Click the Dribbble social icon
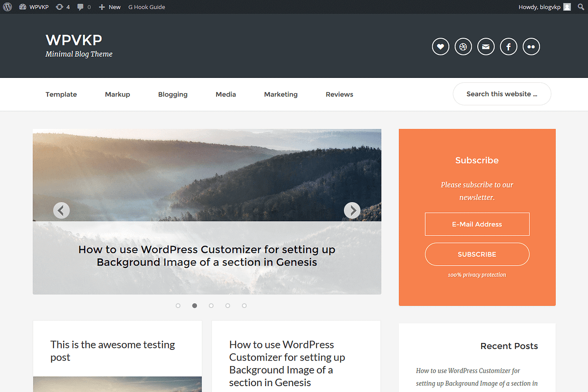 tap(463, 47)
